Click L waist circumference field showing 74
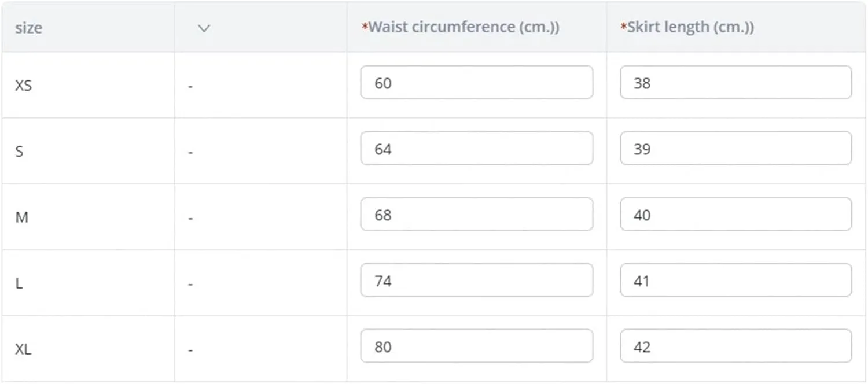This screenshot has width=868, height=384. (477, 280)
